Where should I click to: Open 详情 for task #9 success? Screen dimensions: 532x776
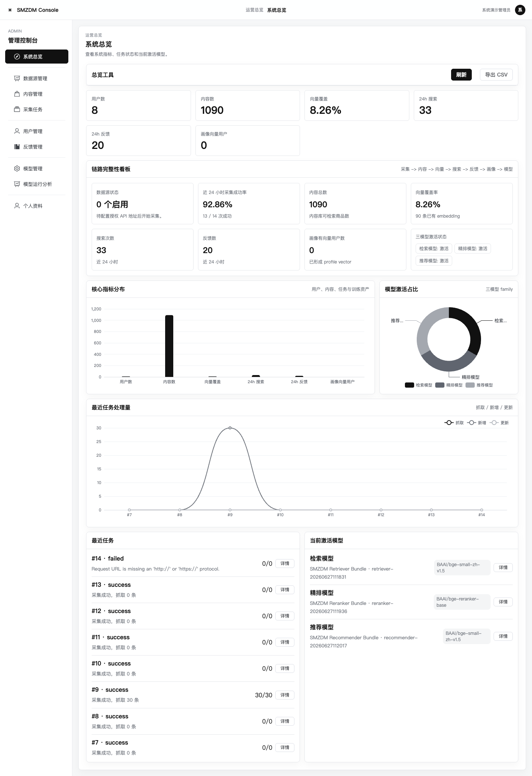285,695
